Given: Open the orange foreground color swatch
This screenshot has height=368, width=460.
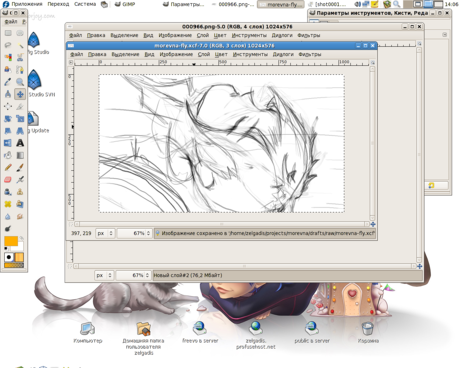Looking at the screenshot, I should pos(11,241).
